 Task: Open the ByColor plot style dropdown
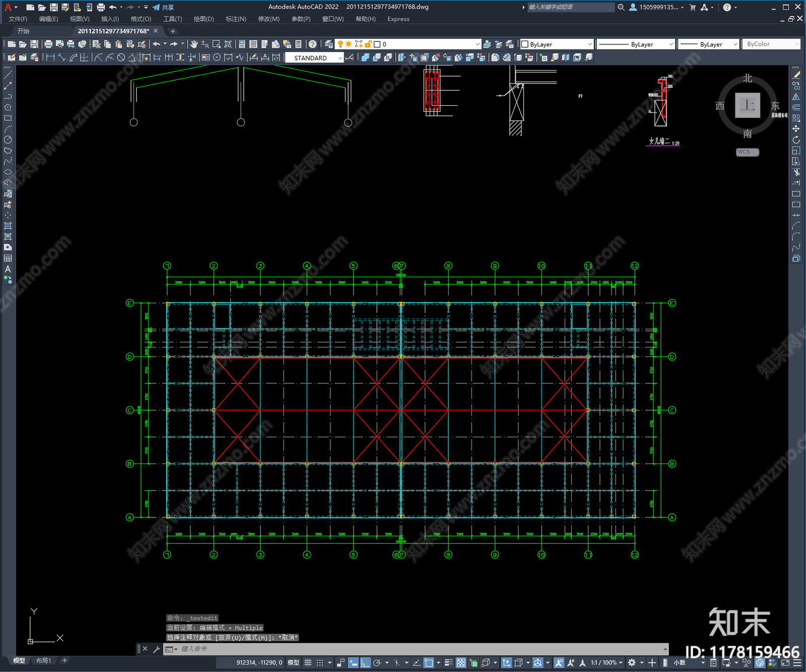[771, 44]
